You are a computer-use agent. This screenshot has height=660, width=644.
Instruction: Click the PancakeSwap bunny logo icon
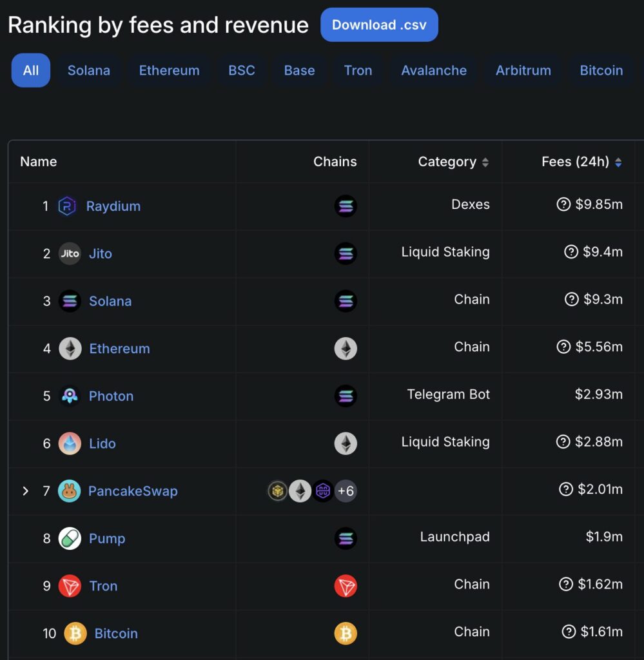click(69, 490)
